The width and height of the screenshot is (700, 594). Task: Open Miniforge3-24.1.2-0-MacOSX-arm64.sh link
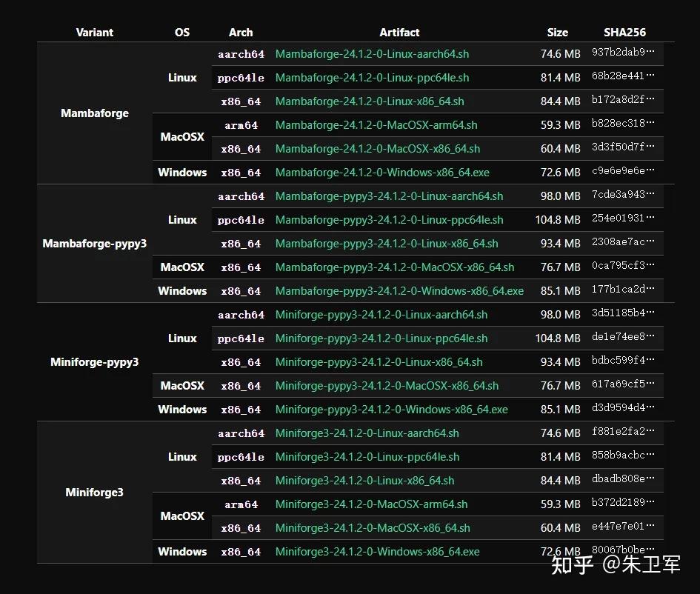click(372, 504)
